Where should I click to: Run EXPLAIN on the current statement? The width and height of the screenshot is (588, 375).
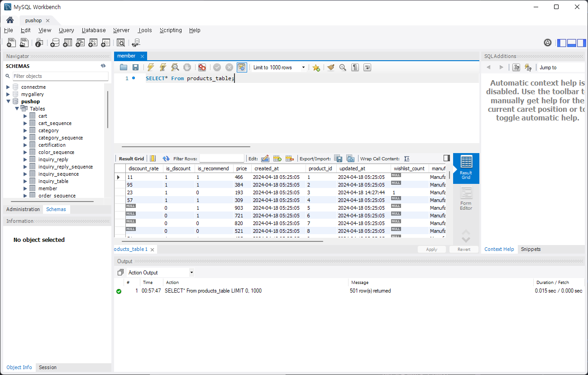pos(175,67)
